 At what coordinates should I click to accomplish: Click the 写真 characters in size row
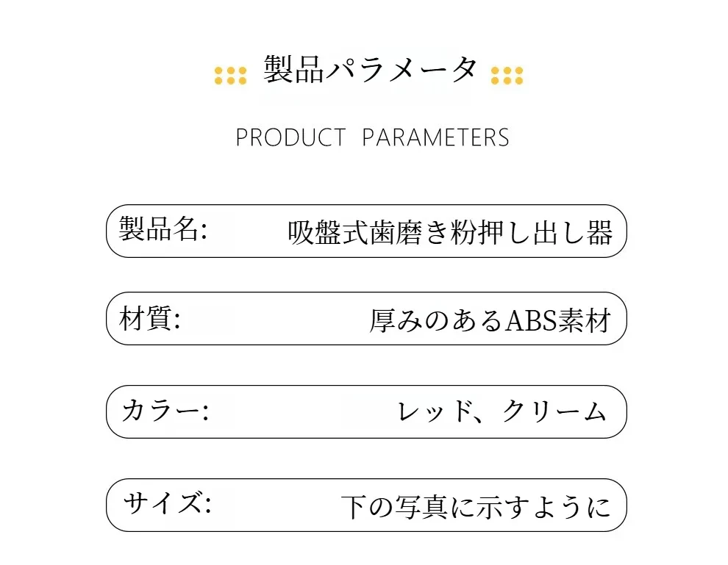pos(421,506)
